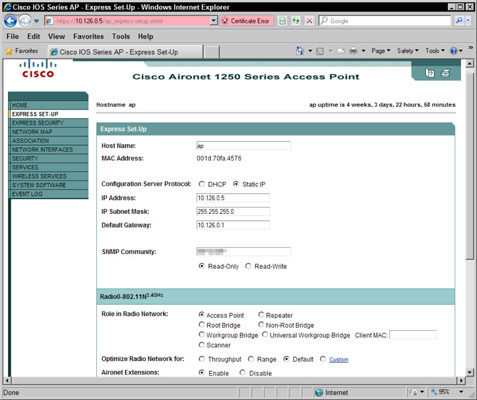The image size is (477, 400).
Task: Select the Repeater role radio button
Action: (261, 314)
